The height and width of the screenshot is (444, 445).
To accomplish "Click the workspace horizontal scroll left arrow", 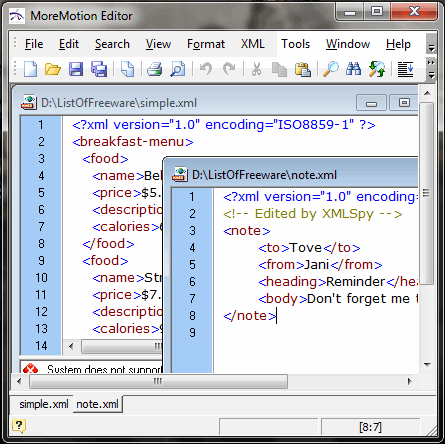I will 19,381.
